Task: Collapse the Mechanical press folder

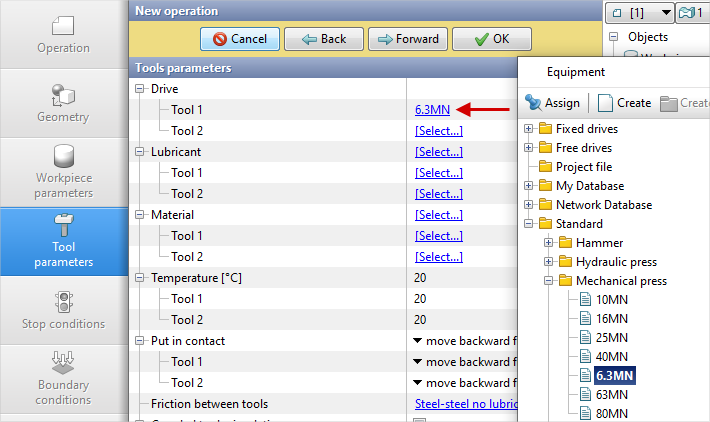Action: [549, 281]
